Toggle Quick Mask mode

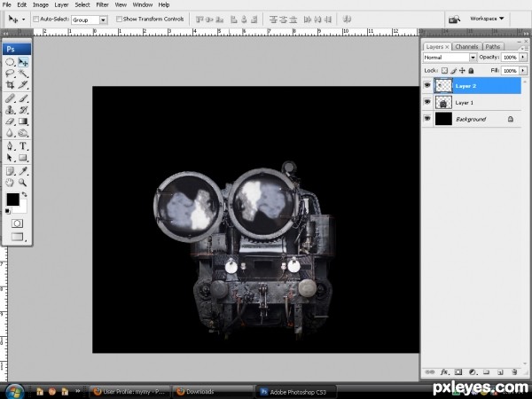tap(18, 223)
